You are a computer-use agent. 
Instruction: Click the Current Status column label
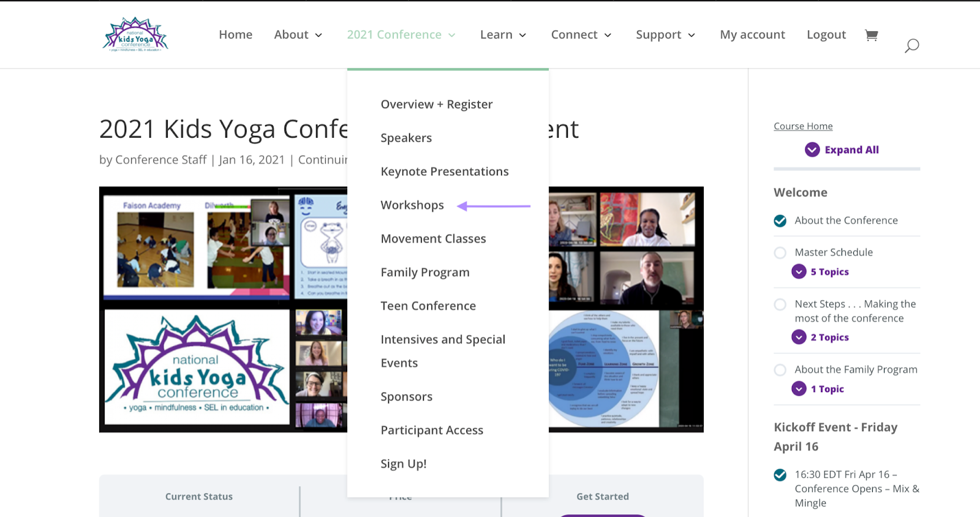[199, 497]
